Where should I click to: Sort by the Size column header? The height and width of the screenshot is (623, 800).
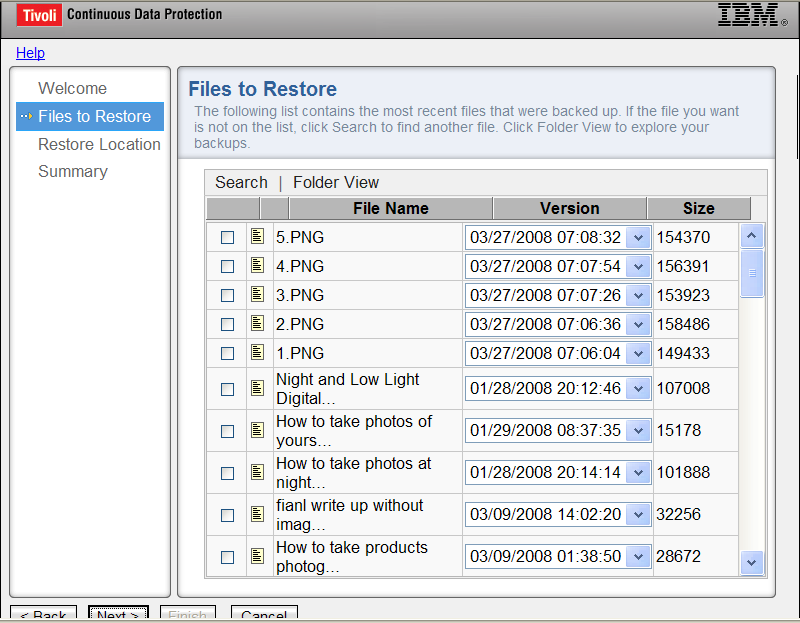tap(699, 208)
